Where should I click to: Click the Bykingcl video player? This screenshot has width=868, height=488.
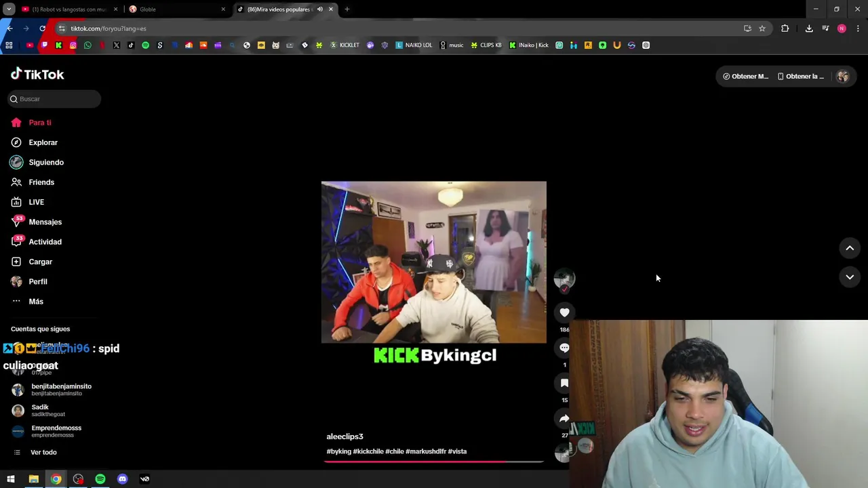(x=434, y=262)
